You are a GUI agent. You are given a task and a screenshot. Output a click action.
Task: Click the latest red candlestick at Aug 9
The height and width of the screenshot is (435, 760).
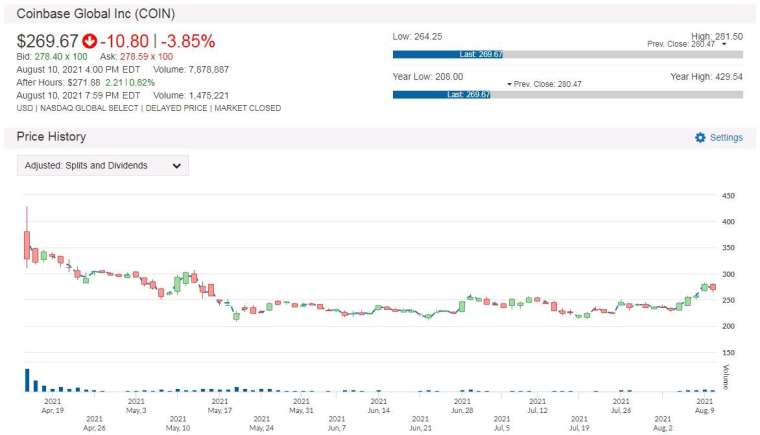[713, 287]
